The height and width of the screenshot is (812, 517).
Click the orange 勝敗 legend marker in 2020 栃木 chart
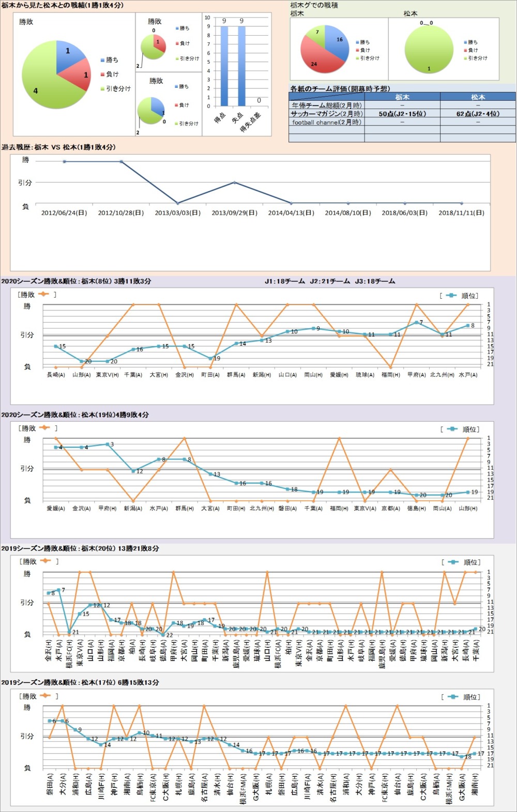tap(43, 294)
